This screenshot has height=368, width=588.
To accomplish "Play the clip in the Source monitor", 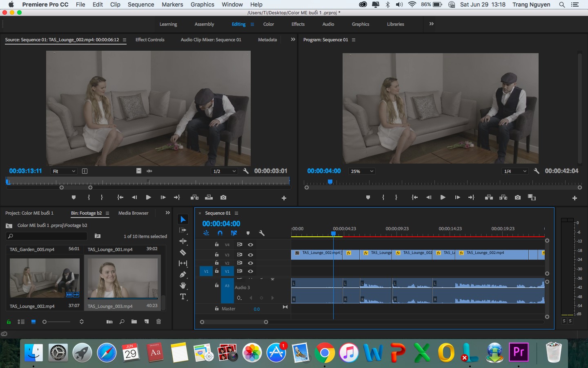I will click(148, 197).
